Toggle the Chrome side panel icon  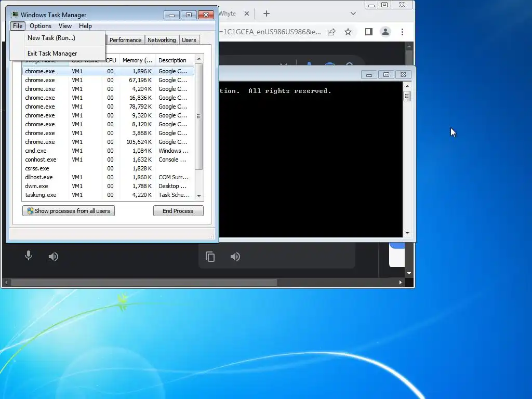[369, 32]
